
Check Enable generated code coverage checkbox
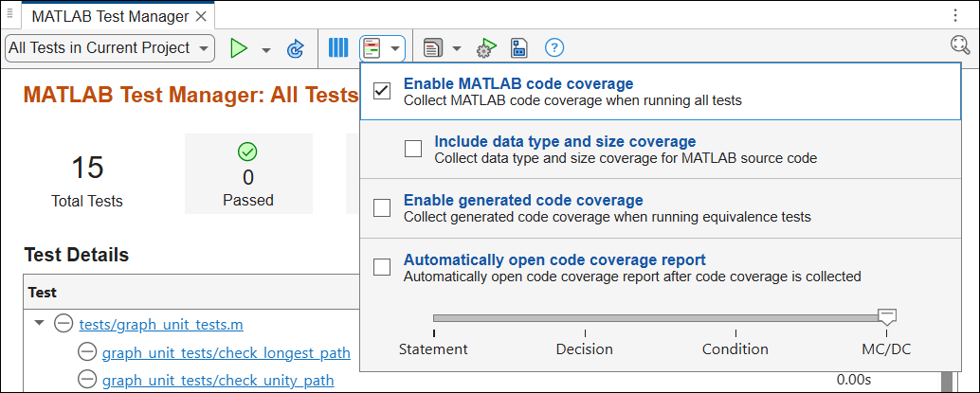tap(381, 208)
